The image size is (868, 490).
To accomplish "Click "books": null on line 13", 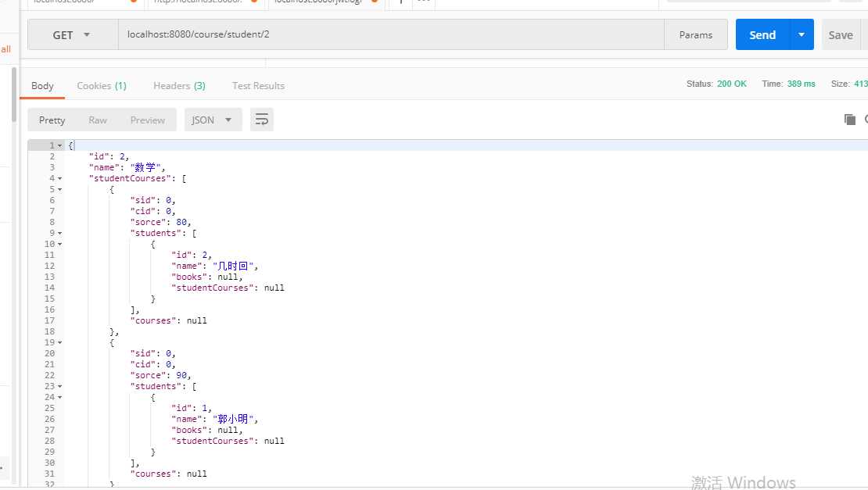I will tap(206, 277).
